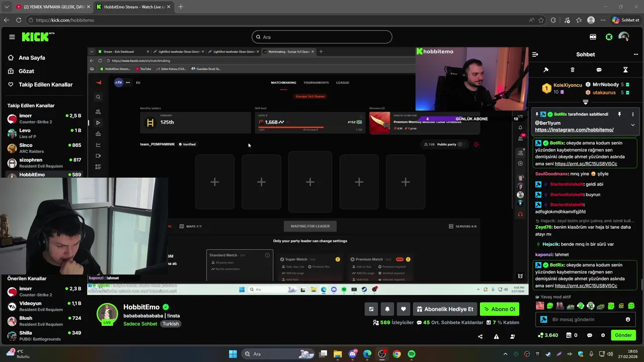Open chat settings gear icon

[x=603, y=335]
